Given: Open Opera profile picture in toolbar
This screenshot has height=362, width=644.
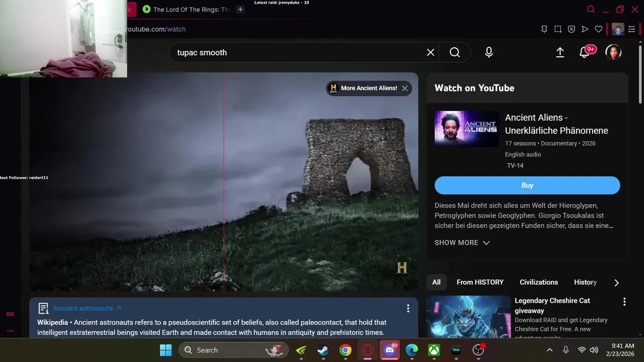Looking at the screenshot, I should pos(618,29).
